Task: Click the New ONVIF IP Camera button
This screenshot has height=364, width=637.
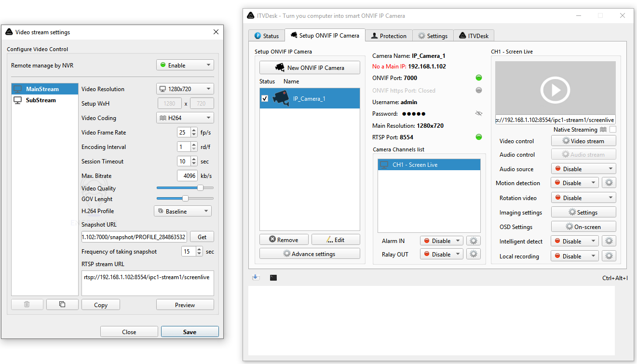Action: [310, 67]
